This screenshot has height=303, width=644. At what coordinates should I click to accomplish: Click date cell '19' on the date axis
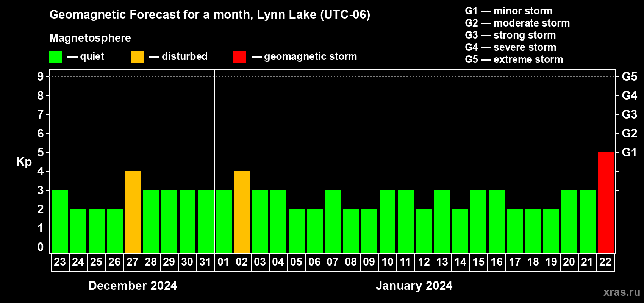(x=551, y=262)
